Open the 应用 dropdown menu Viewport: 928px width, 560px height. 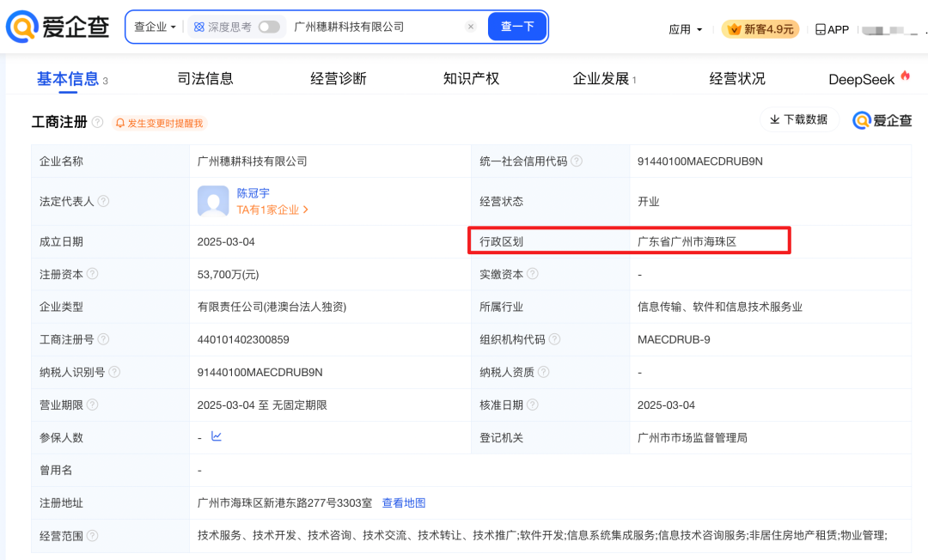685,29
